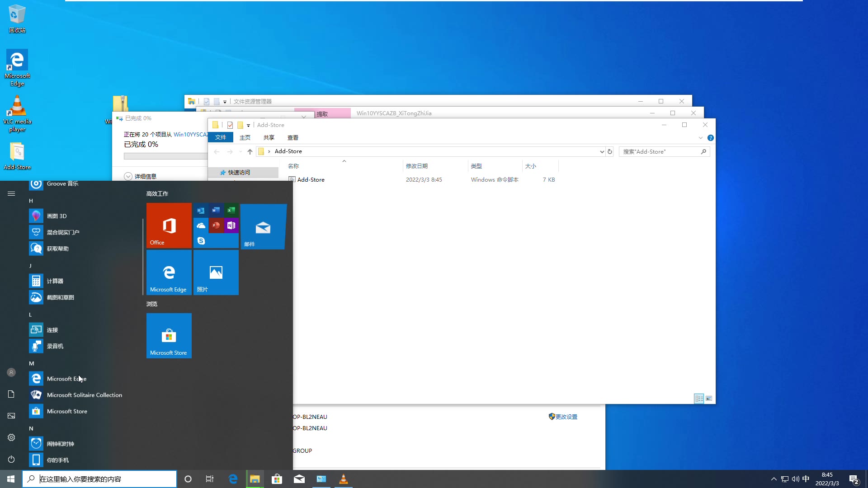Switch to View (查看) ribbon tab
This screenshot has height=488, width=868.
coord(293,137)
